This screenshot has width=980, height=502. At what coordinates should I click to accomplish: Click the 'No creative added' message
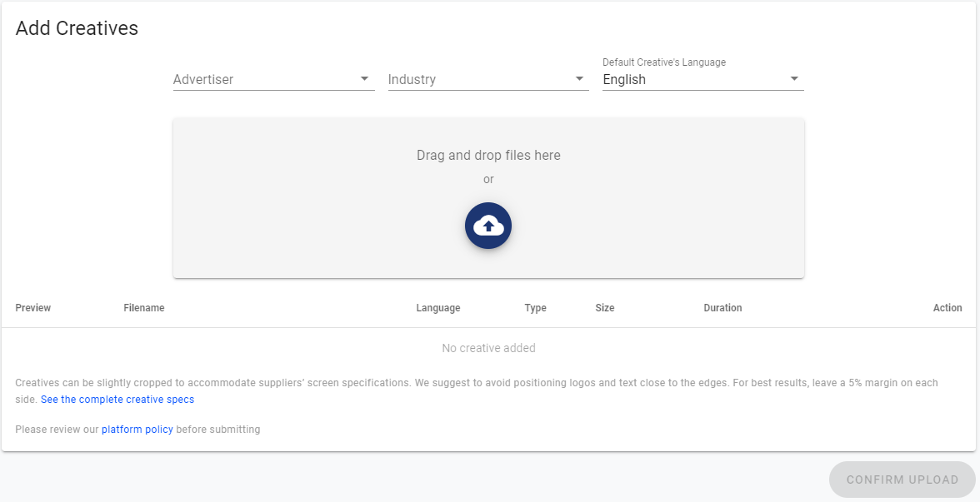[488, 348]
